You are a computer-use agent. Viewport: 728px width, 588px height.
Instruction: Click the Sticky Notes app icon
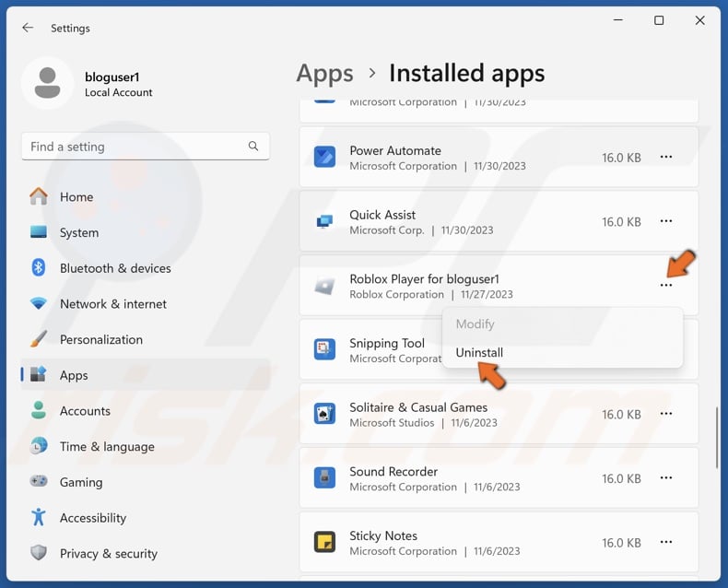coord(324,543)
